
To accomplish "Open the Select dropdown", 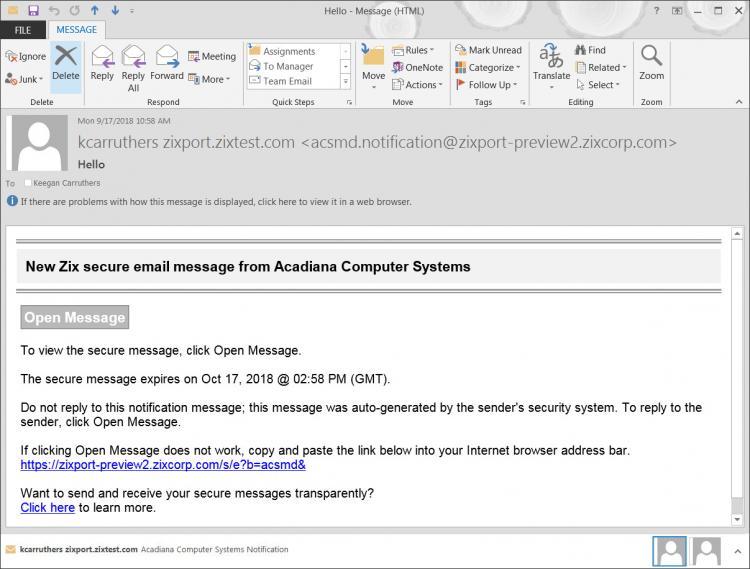I will [x=598, y=85].
